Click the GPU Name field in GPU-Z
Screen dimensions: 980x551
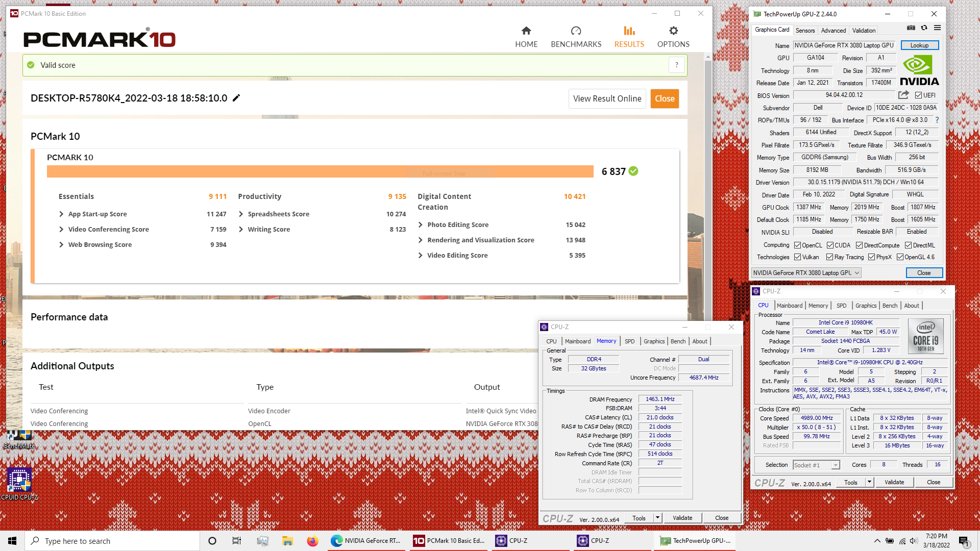tap(845, 45)
